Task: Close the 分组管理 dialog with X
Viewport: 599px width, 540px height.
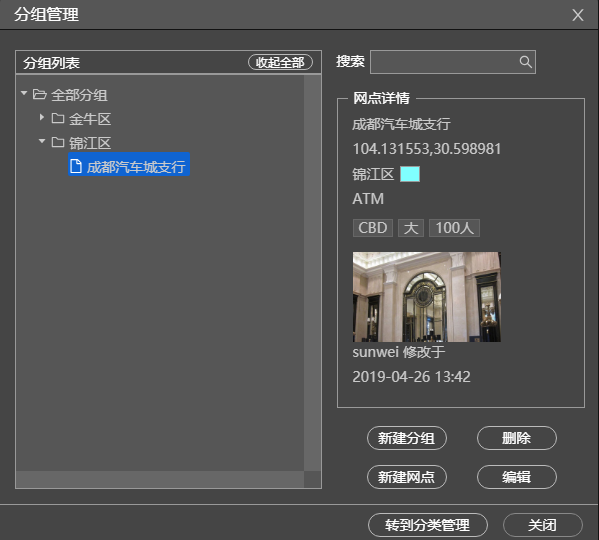Action: click(x=578, y=15)
